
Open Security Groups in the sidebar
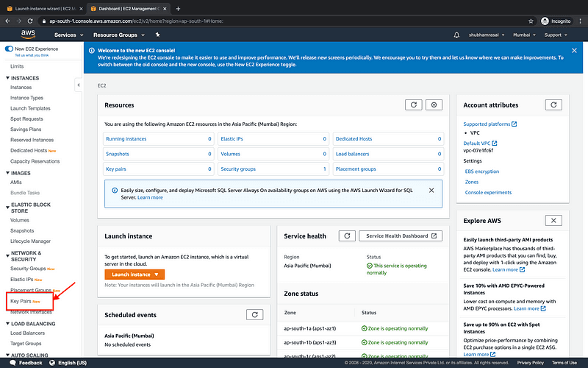click(28, 269)
